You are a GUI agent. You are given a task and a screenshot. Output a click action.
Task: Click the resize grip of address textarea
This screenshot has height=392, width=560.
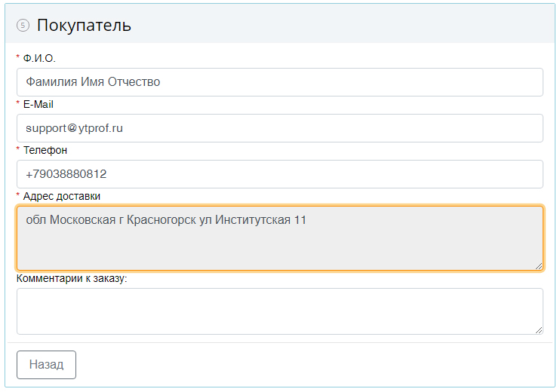point(539,266)
